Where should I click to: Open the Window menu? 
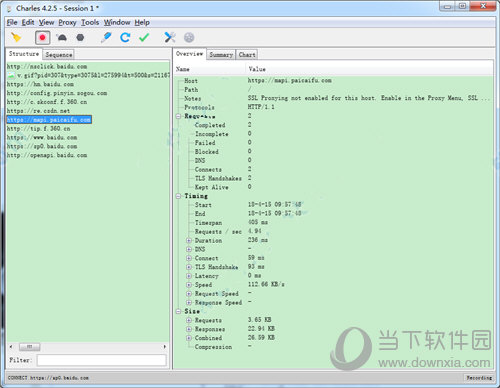point(117,22)
